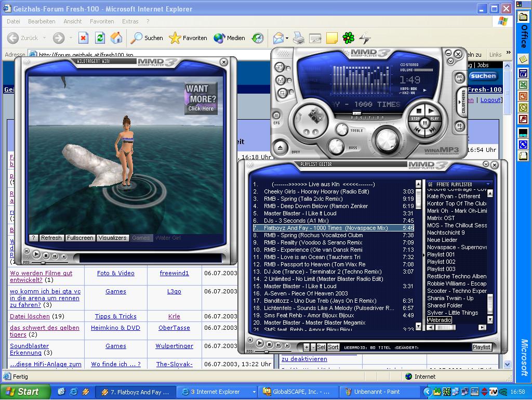
Task: Open the Favoriten star panel
Action: point(188,38)
